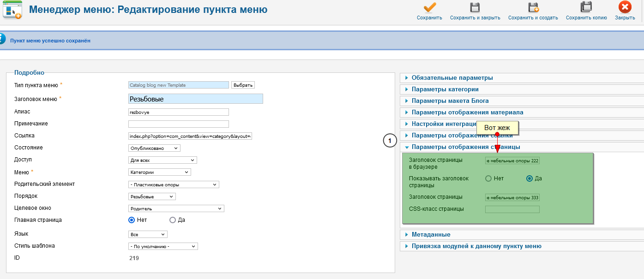Select Да for Главная страница
The image size is (644, 279).
(173, 220)
